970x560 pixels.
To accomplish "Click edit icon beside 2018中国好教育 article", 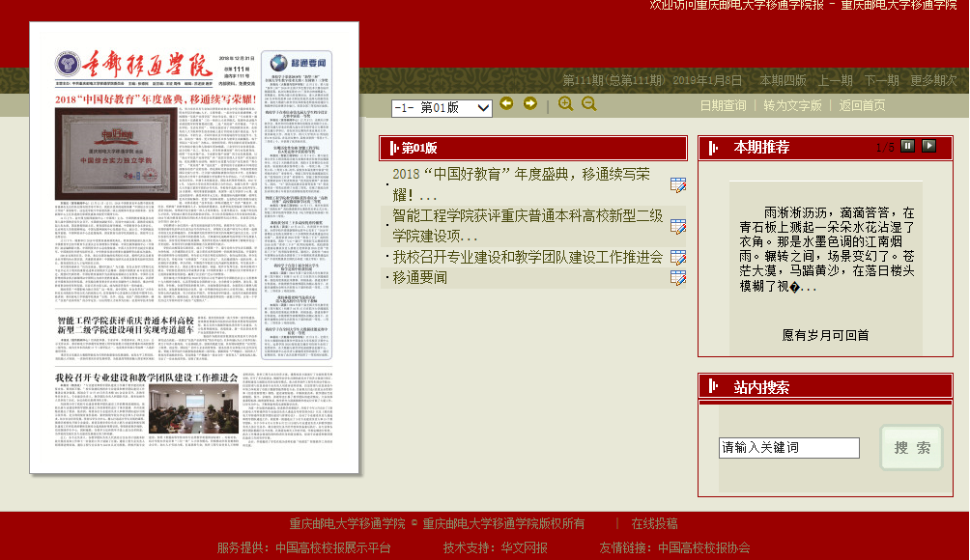I will point(678,184).
